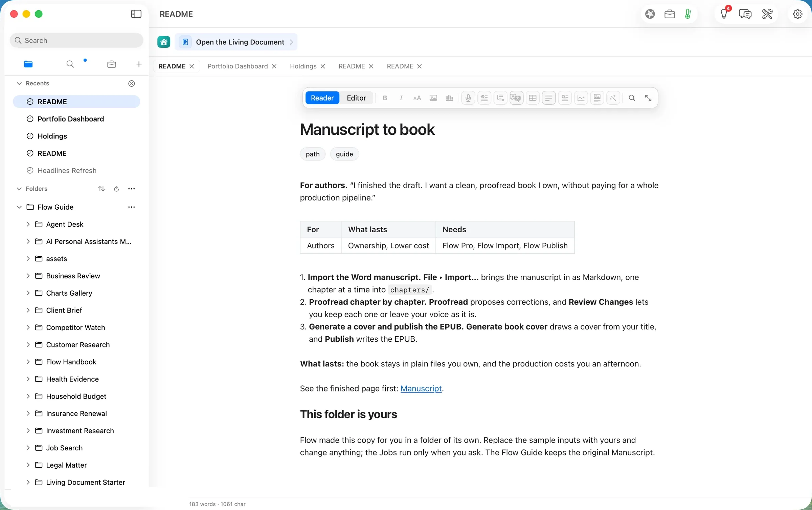Open find in document magnifier icon
812x510 pixels.
point(632,98)
